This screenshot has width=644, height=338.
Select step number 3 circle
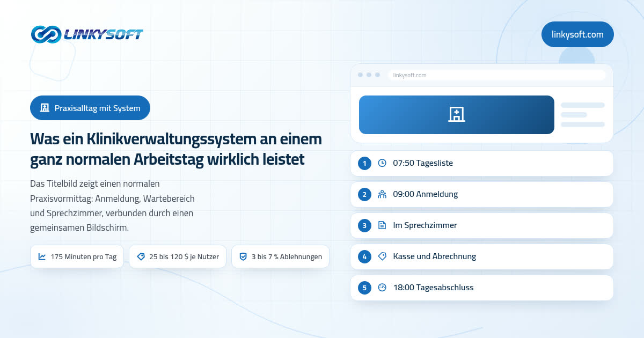364,225
